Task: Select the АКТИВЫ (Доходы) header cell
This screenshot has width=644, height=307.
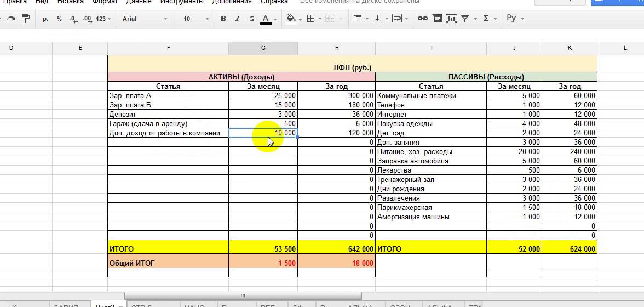Action: pos(242,77)
